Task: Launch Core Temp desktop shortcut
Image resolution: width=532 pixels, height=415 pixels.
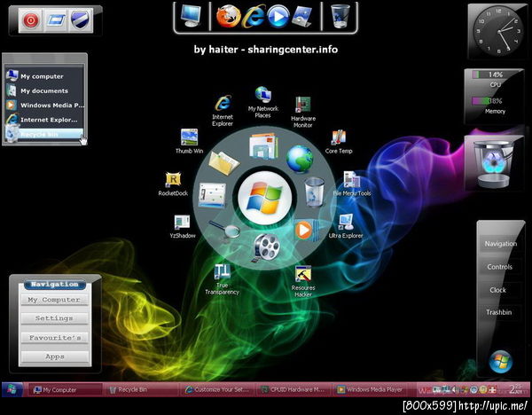Action: coord(339,142)
